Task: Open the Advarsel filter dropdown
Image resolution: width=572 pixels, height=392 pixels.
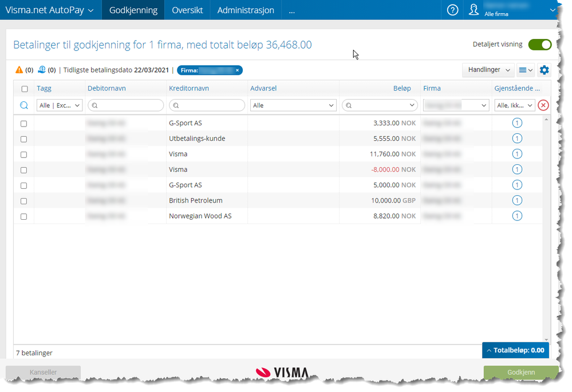Action: 293,105
